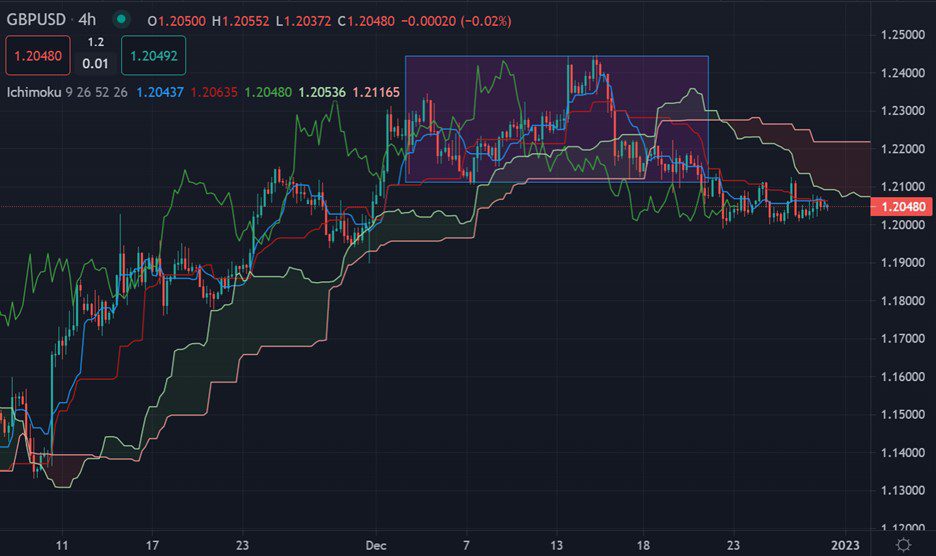The height and width of the screenshot is (556, 936).
Task: Click the 2023 label on time axis
Action: tap(845, 545)
